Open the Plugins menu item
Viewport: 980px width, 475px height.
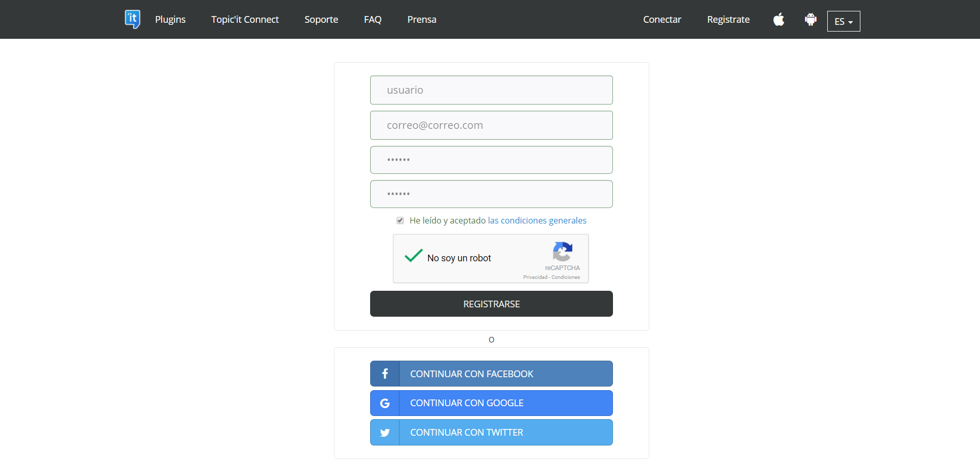(170, 19)
